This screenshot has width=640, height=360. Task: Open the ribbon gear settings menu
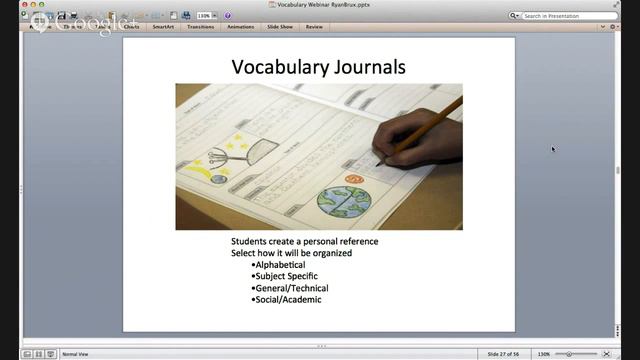(x=614, y=27)
